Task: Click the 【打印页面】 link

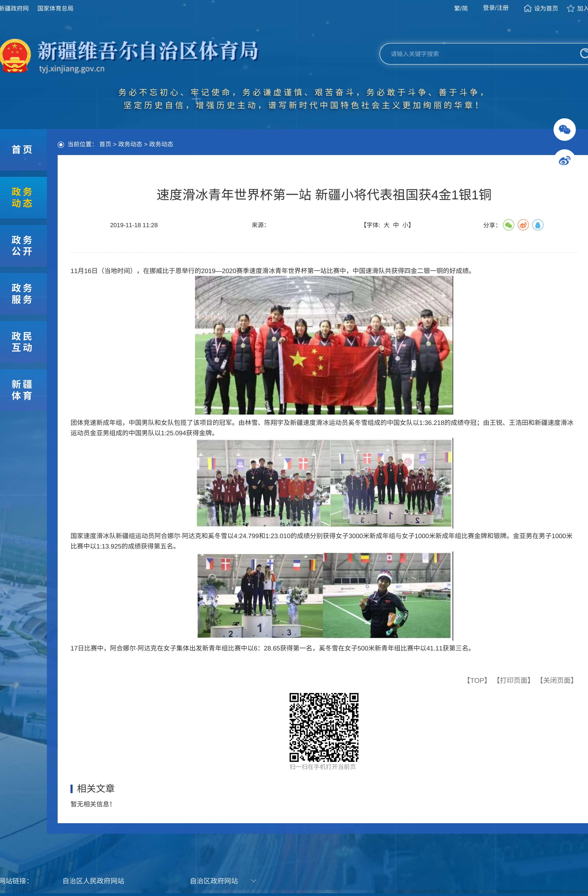Action: [513, 680]
